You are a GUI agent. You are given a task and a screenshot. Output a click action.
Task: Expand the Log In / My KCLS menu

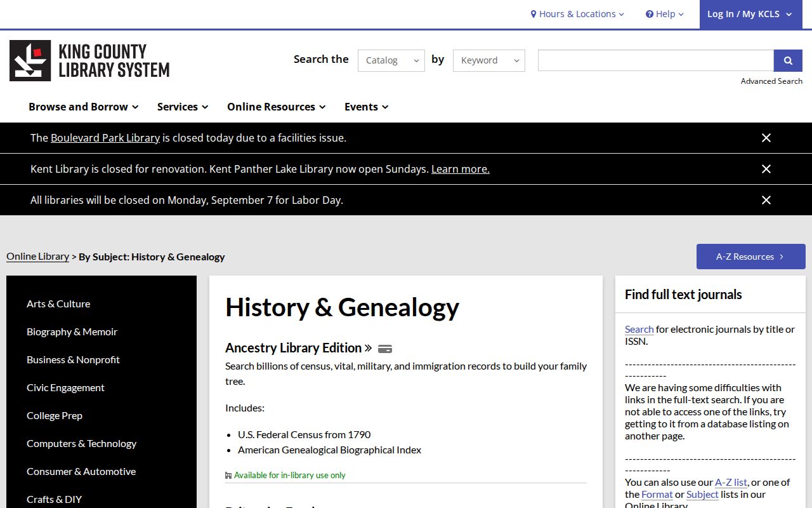750,14
